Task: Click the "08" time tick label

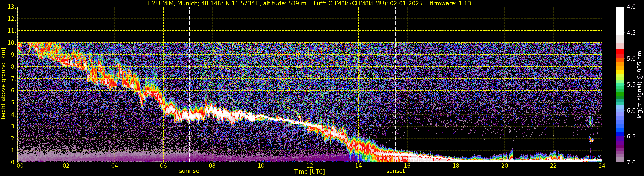Action: coord(212,166)
